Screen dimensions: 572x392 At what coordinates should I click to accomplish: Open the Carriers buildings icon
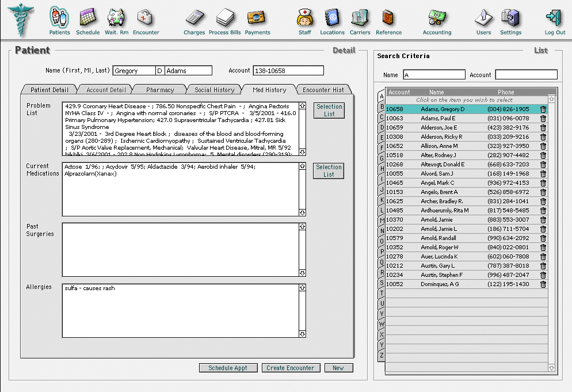coord(360,17)
